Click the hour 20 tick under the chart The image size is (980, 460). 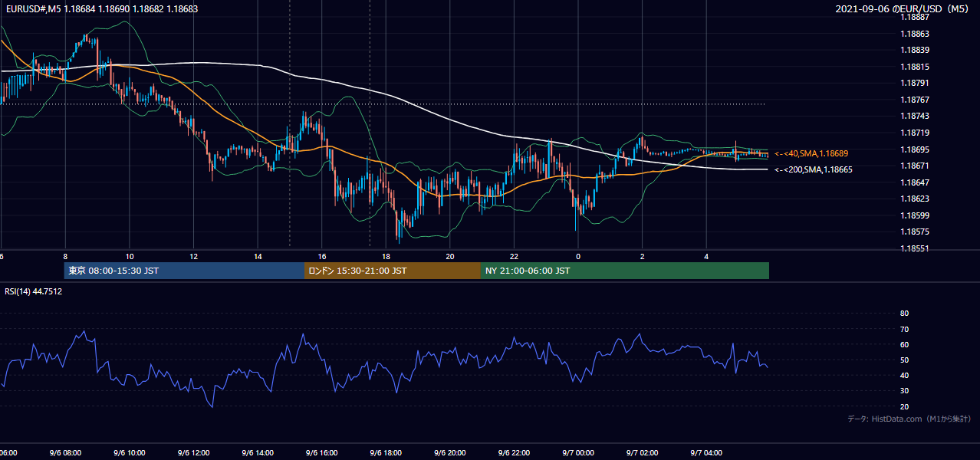pos(449,256)
